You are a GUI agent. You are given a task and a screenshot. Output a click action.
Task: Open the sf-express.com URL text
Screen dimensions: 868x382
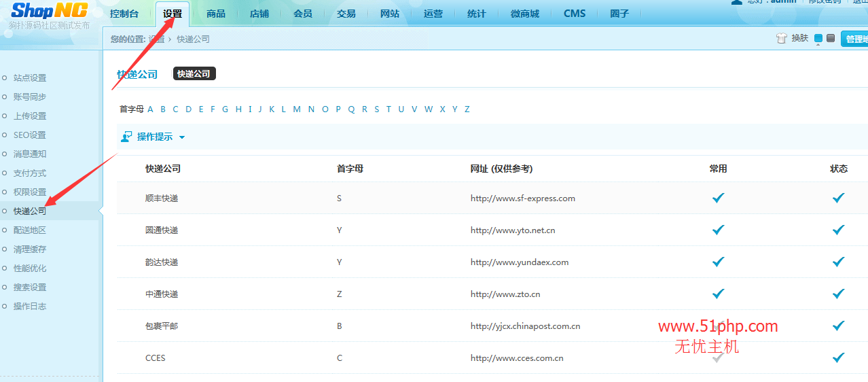[x=522, y=198]
